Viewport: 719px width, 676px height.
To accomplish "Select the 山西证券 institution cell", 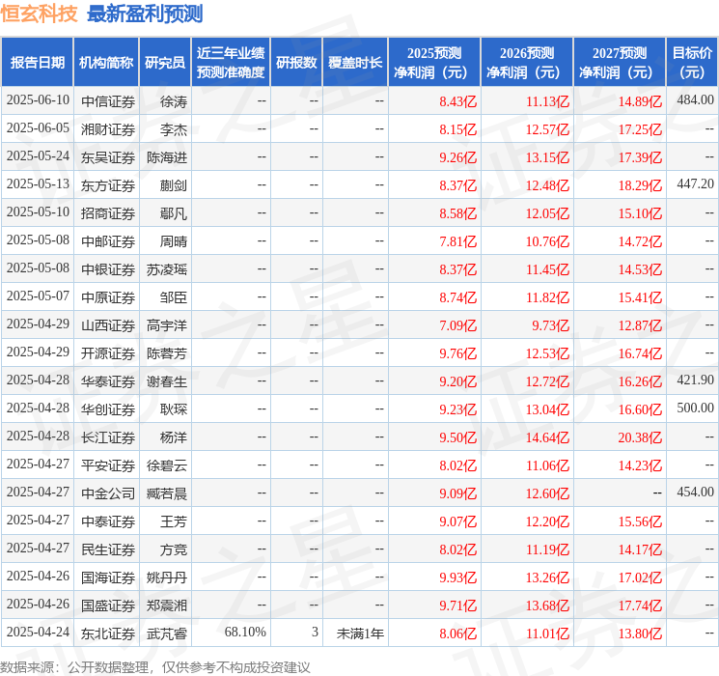I will pyautogui.click(x=108, y=326).
